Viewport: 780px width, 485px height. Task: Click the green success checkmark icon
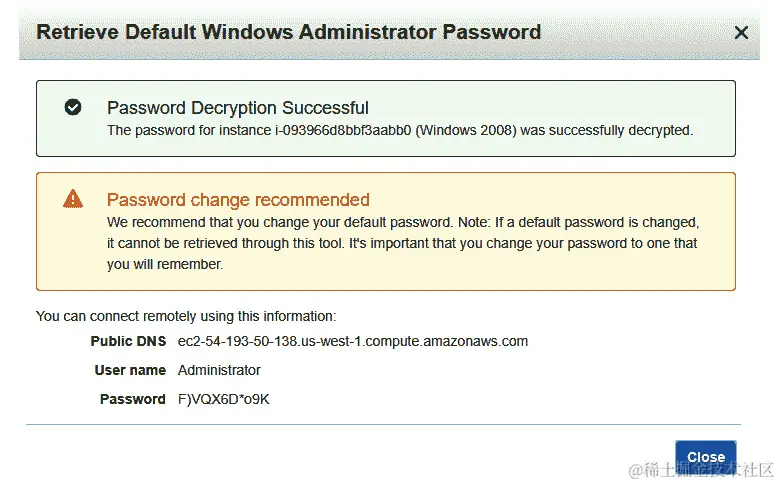73,107
